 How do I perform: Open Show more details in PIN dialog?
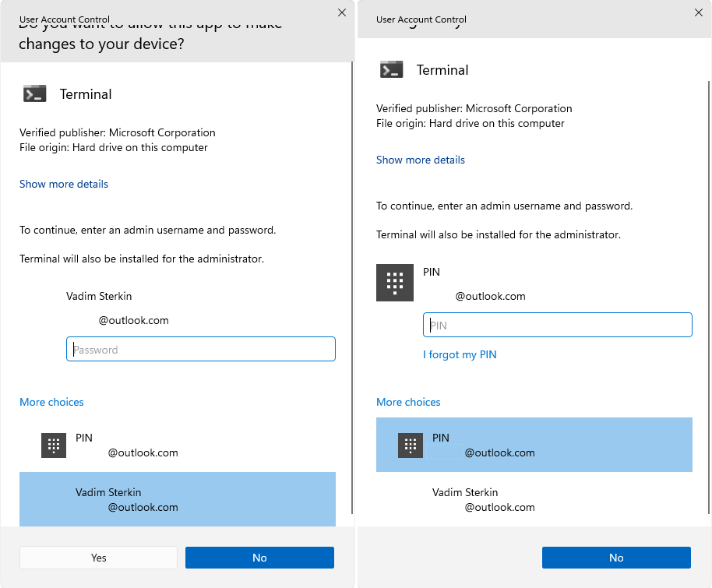[421, 160]
